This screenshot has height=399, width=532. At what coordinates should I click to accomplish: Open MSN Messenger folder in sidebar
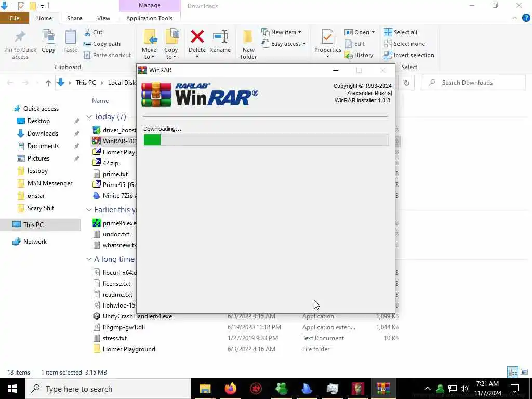coord(50,183)
